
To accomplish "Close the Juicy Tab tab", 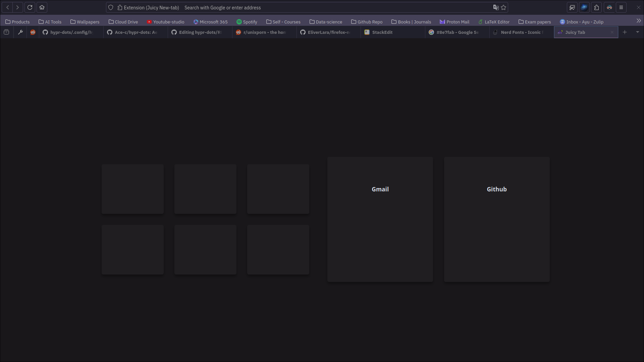I will pos(612,32).
